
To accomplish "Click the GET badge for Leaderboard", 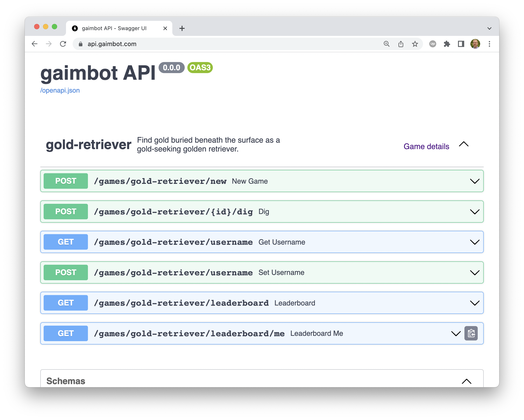I will click(x=66, y=303).
